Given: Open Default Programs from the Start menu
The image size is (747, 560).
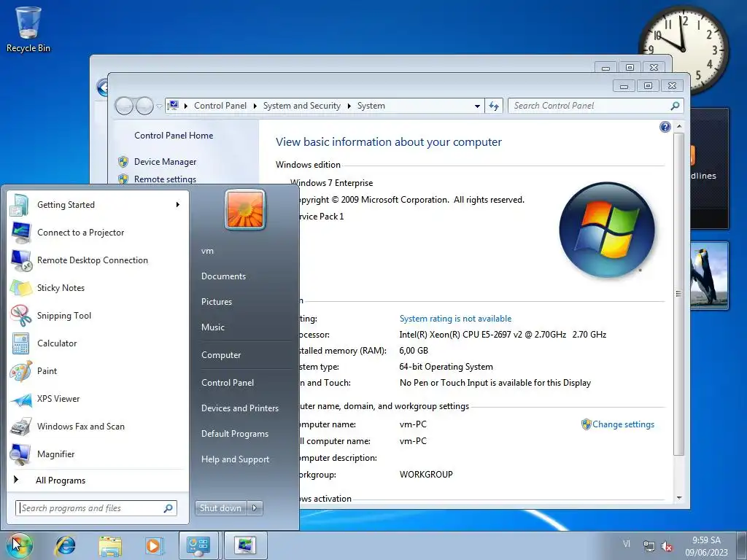Looking at the screenshot, I should [x=235, y=434].
